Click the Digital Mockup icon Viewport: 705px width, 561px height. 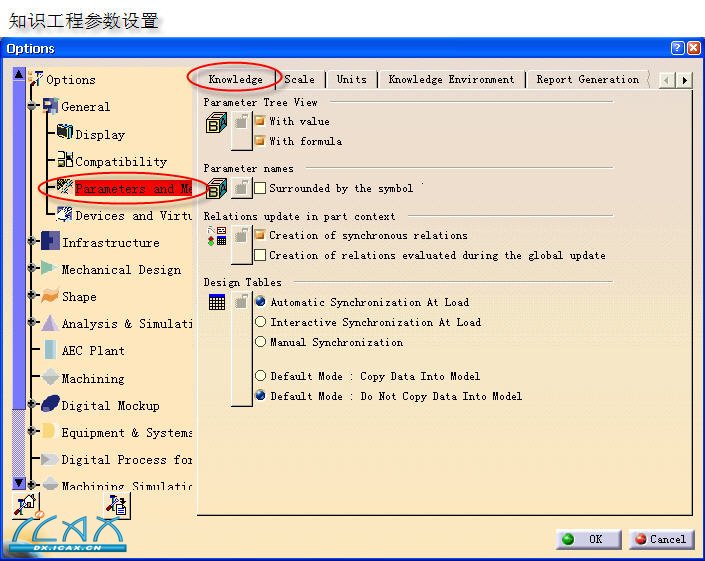pos(50,404)
